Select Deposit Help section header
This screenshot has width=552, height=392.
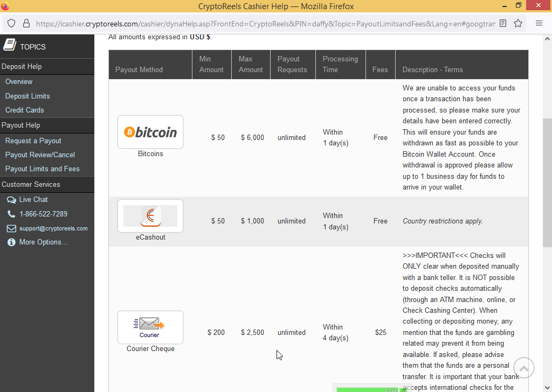pyautogui.click(x=22, y=66)
